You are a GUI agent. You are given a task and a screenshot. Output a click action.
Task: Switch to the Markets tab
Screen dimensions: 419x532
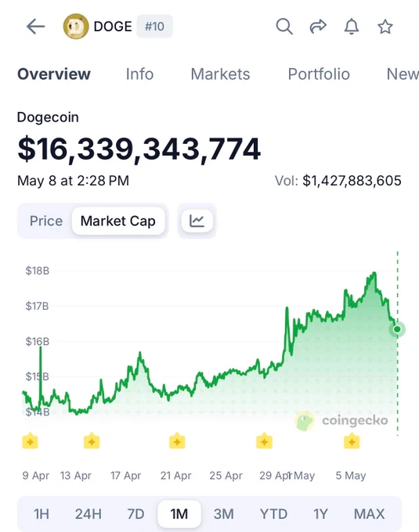(220, 74)
